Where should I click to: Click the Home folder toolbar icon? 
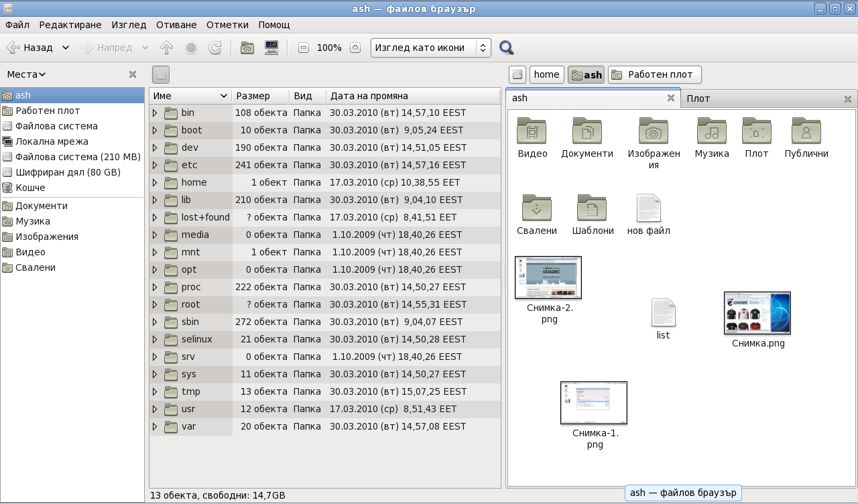coord(247,48)
